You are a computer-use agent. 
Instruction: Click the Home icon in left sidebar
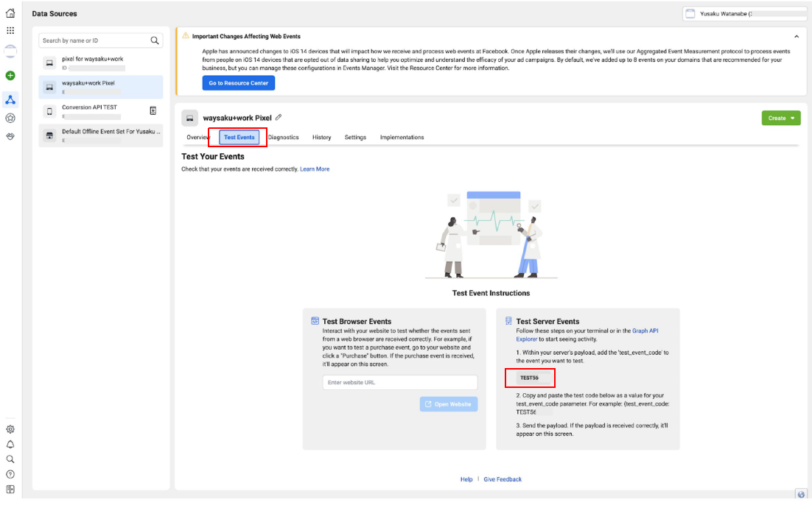tap(10, 13)
